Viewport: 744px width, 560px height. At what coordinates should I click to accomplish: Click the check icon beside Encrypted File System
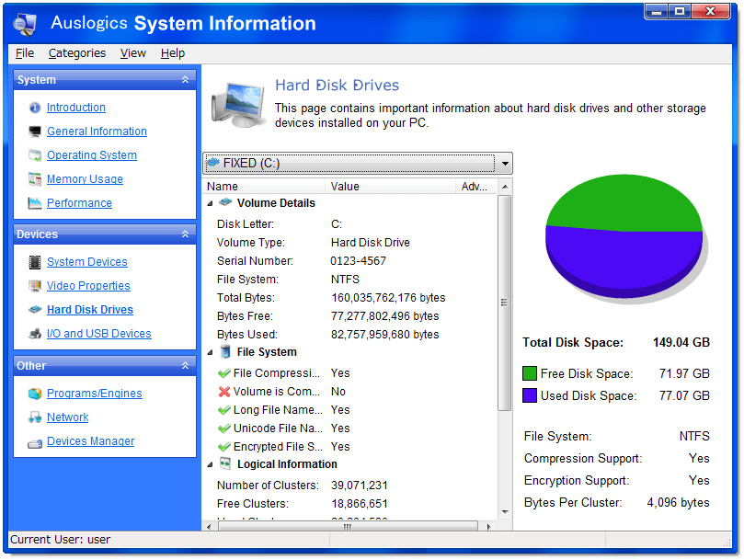coord(224,447)
